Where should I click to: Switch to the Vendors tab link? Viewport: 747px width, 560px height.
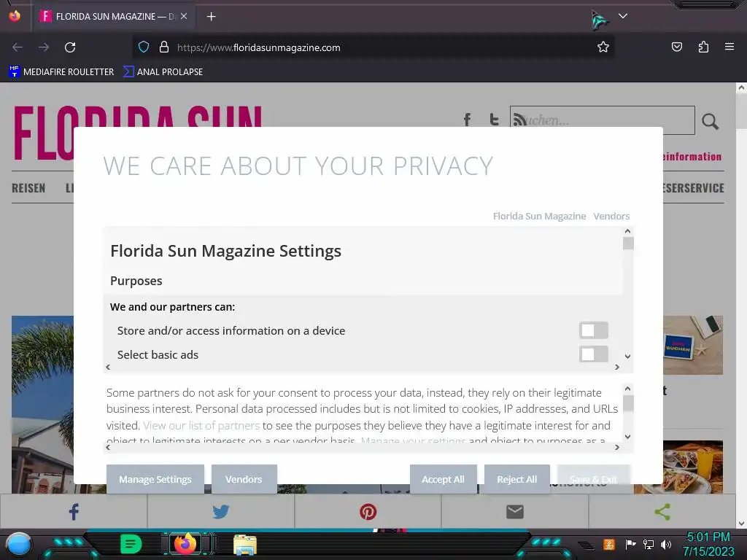point(611,216)
